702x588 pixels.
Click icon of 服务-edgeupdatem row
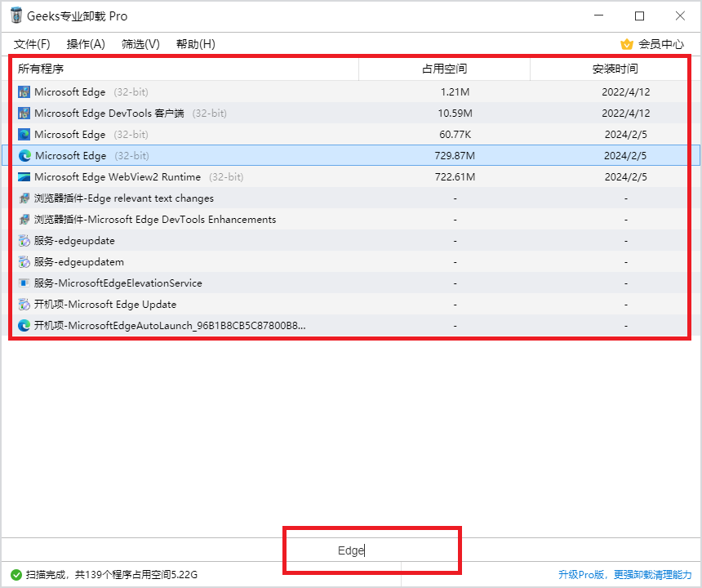point(24,261)
